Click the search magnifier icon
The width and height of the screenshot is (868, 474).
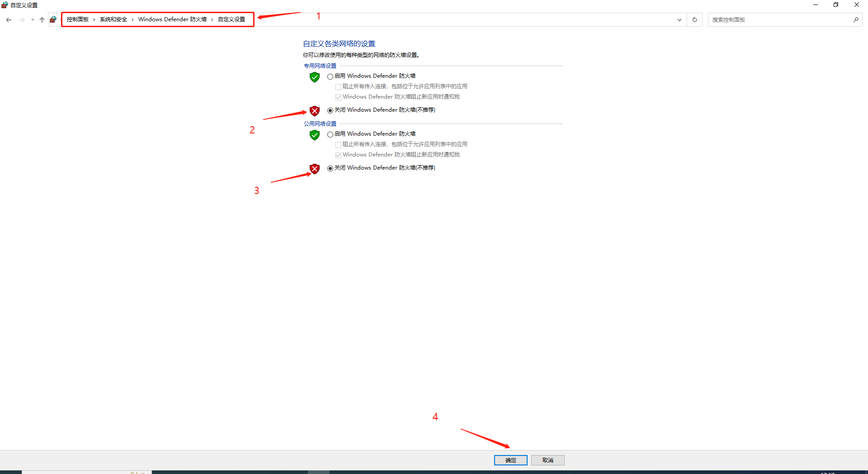tap(856, 20)
